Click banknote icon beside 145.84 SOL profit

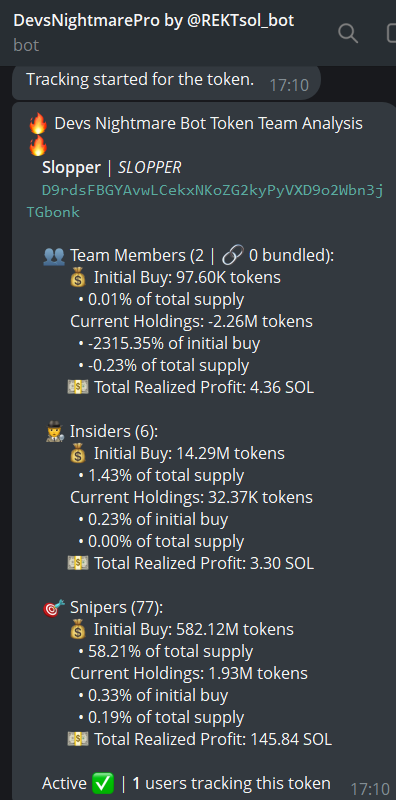[x=78, y=739]
